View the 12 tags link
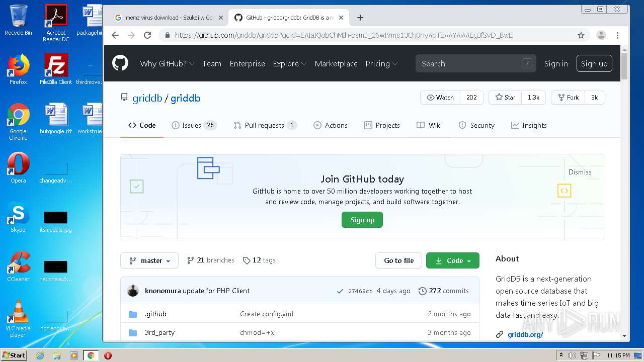The width and height of the screenshot is (644, 362). 259,260
